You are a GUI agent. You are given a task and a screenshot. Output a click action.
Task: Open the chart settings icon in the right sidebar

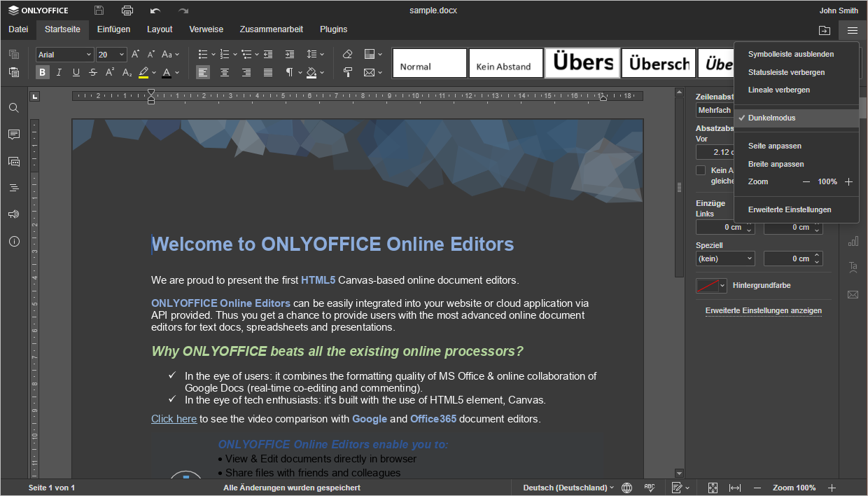[853, 241]
